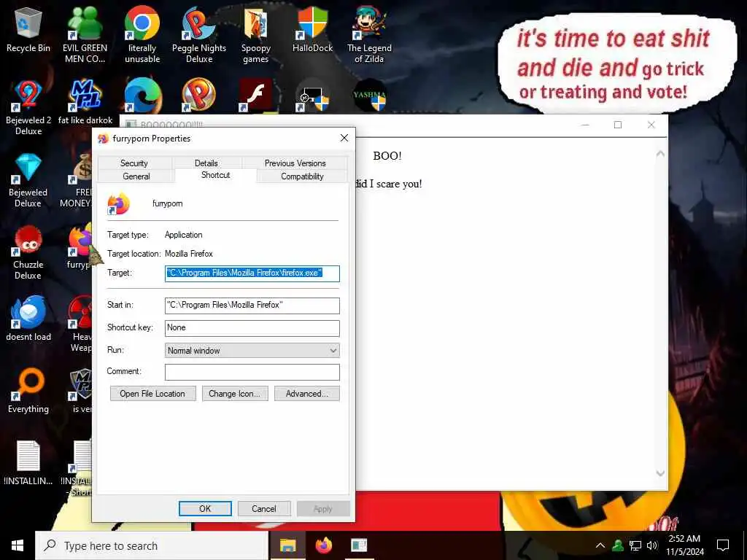Cancel the furryporn Properties dialog
Viewport: 747px width, 560px height.
(x=264, y=508)
